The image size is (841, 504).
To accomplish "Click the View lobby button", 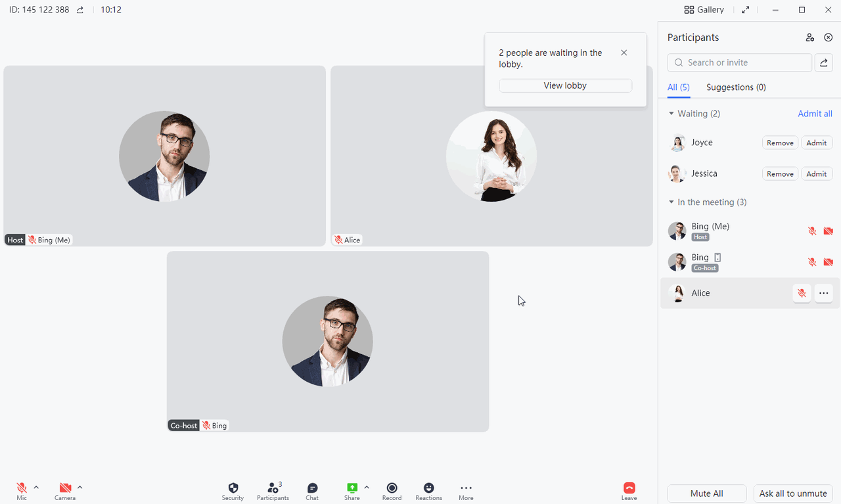I will (x=565, y=85).
